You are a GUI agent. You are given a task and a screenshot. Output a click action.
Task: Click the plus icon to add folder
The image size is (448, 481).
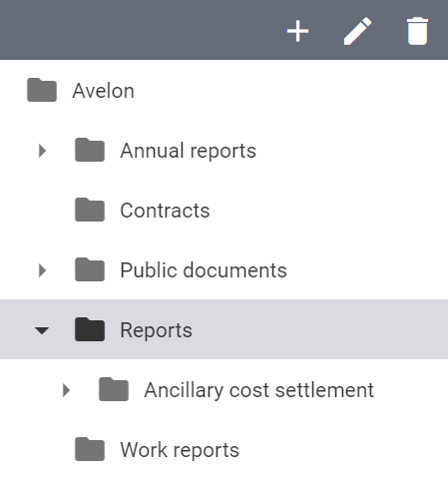297,31
